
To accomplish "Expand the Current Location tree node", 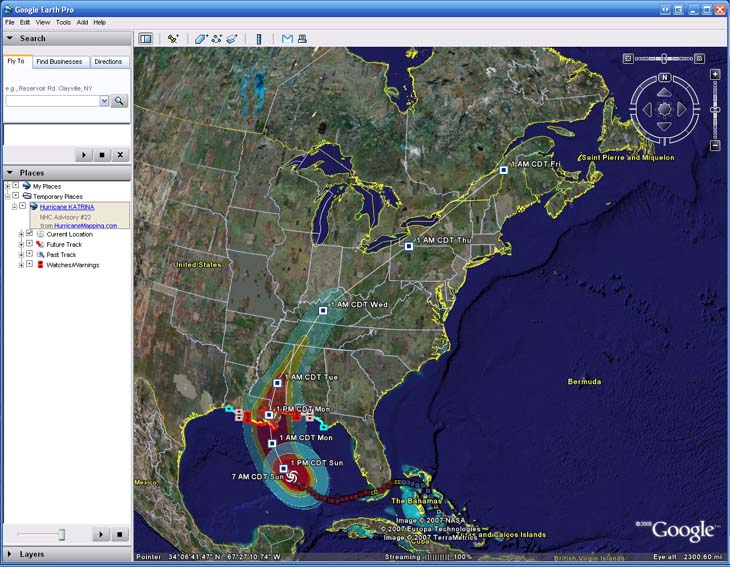I will [x=21, y=234].
